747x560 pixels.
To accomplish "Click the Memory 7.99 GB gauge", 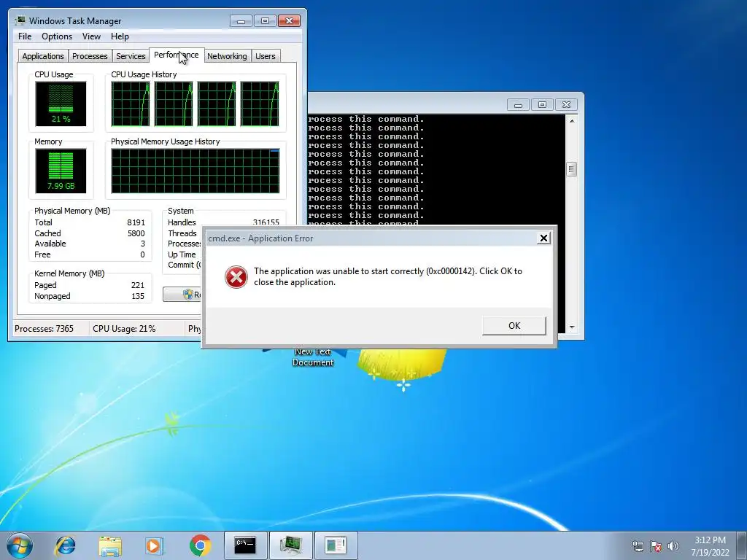I will [x=61, y=171].
